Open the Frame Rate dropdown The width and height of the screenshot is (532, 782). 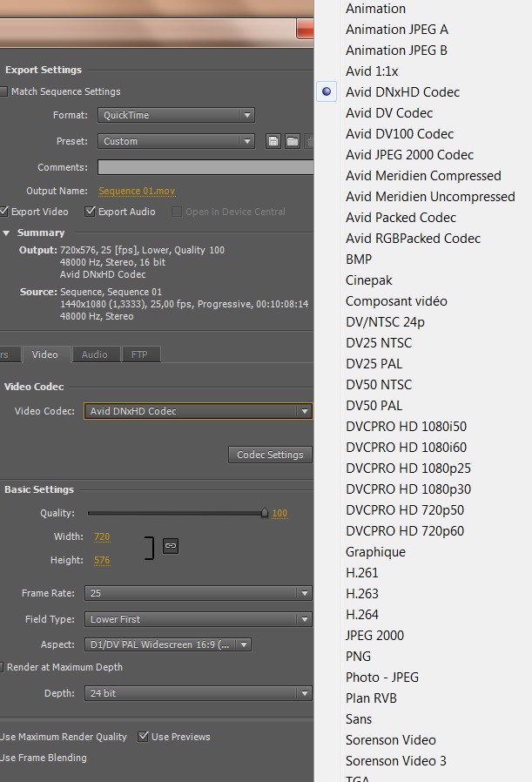click(198, 593)
